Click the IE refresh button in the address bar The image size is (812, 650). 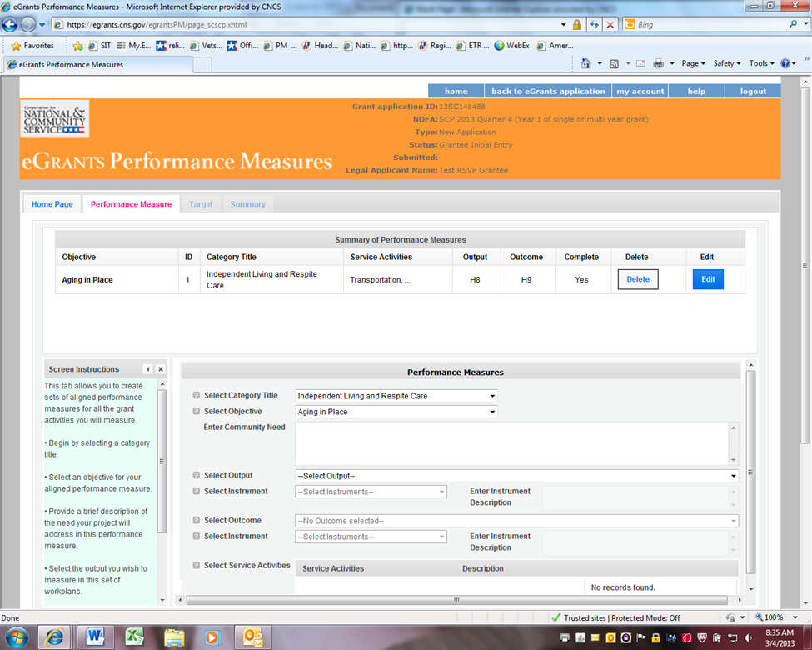tap(595, 25)
